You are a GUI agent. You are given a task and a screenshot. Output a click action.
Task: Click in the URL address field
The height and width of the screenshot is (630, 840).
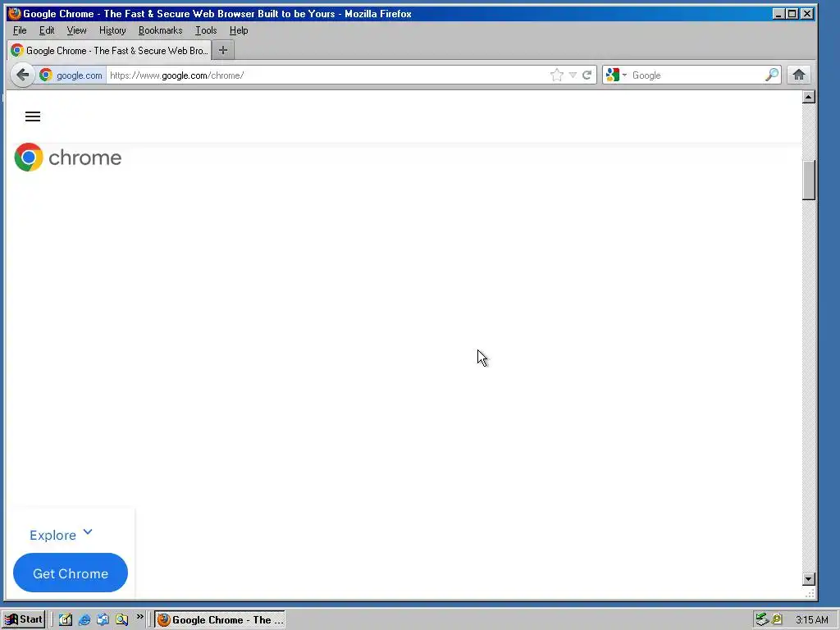pos(326,75)
